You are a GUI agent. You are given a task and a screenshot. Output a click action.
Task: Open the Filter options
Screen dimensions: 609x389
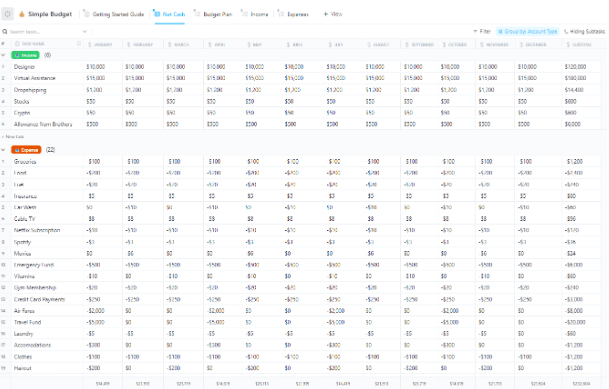pos(482,31)
